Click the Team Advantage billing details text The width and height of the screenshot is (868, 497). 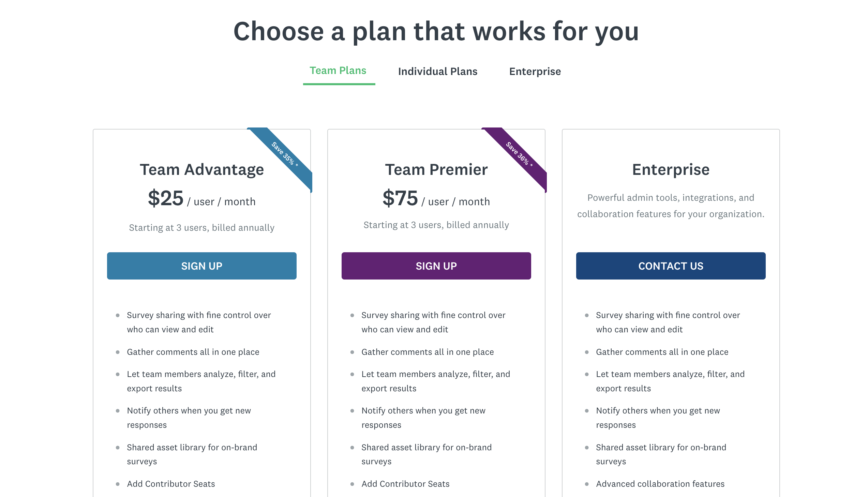tap(202, 227)
